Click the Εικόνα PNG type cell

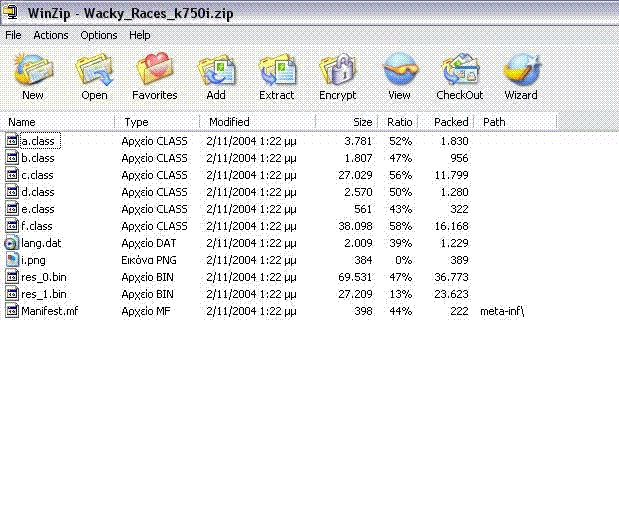click(149, 260)
